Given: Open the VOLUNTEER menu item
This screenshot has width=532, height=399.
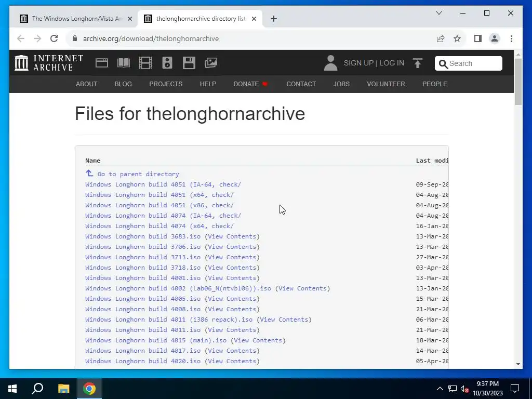Looking at the screenshot, I should 386,84.
